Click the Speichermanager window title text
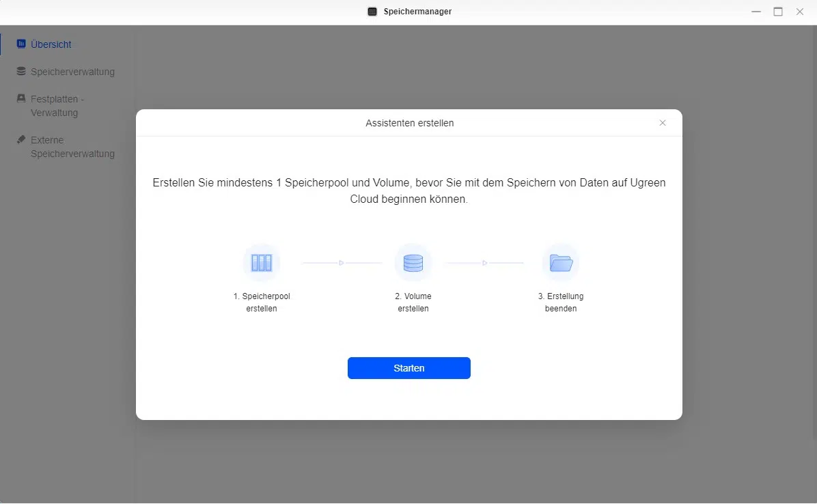 point(417,12)
